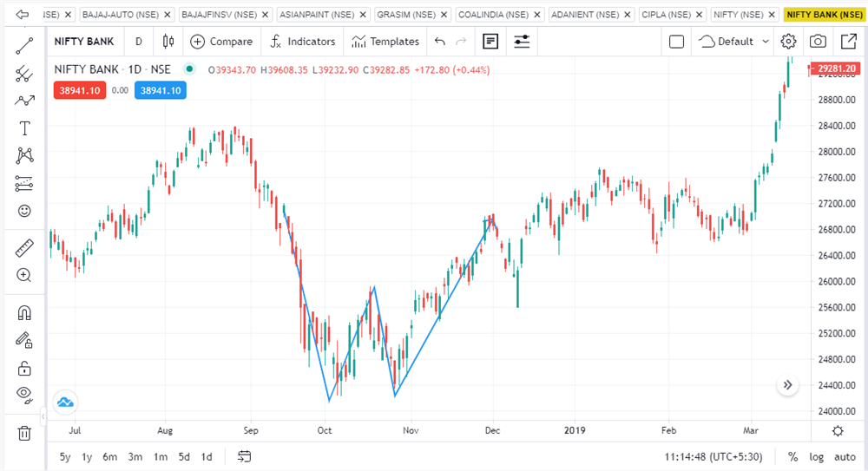Set range to 1m
868x471 pixels.
tap(161, 457)
